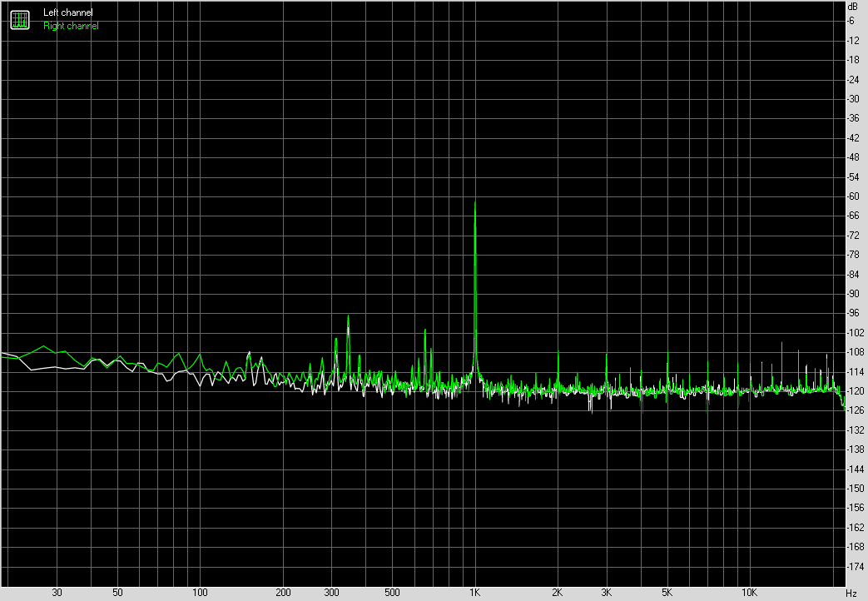Click the 3K frequency axis label
The image size is (868, 601).
(x=606, y=593)
